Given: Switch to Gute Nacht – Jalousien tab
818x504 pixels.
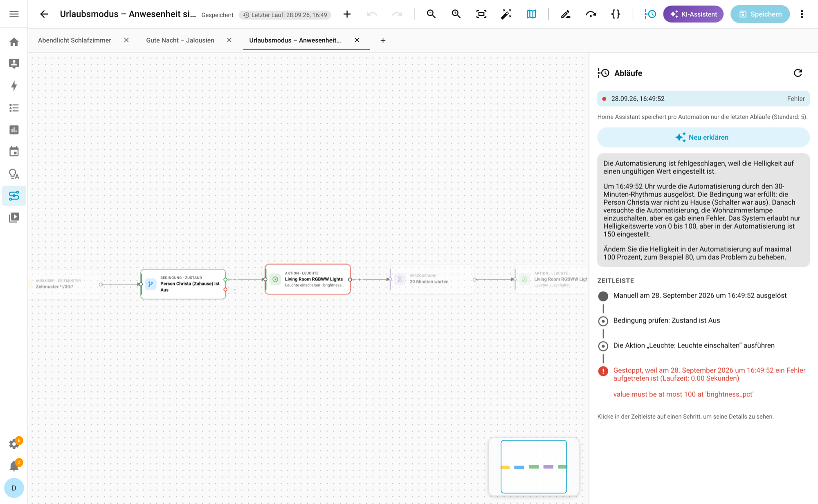Looking at the screenshot, I should click(180, 40).
